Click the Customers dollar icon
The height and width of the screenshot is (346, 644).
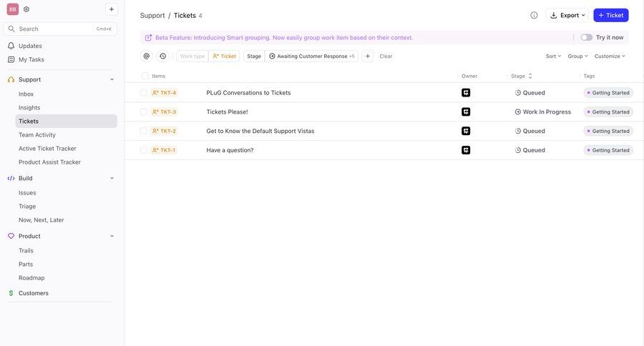click(x=11, y=293)
